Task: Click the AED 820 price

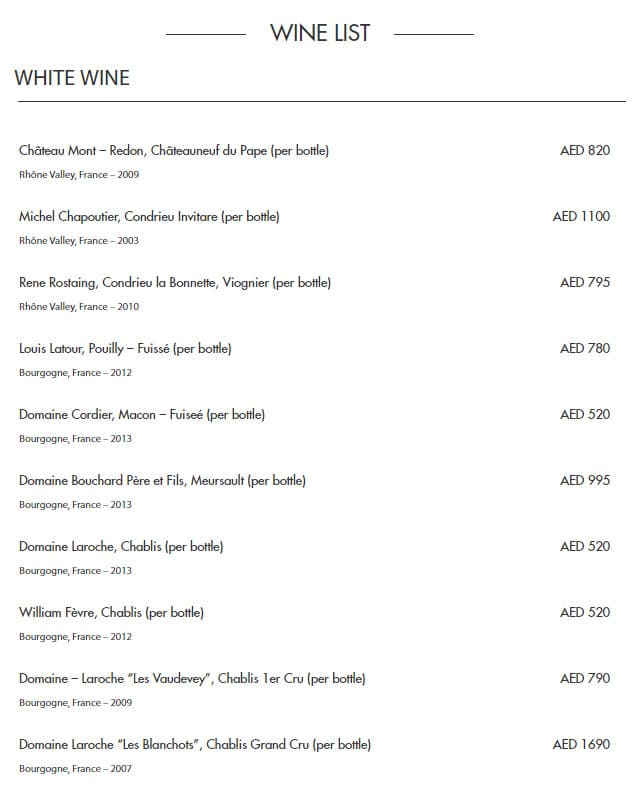Action: (x=585, y=151)
